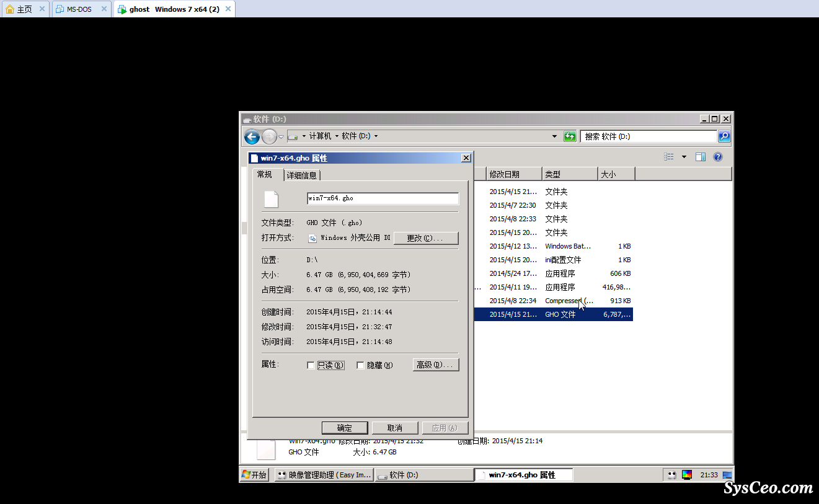Switch to 映像管理助理 taskbar item

tap(322, 475)
